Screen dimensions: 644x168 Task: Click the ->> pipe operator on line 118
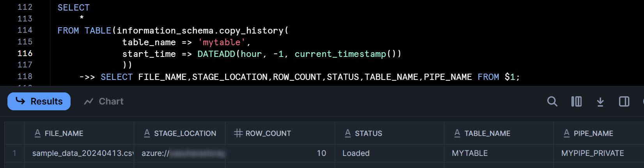87,77
